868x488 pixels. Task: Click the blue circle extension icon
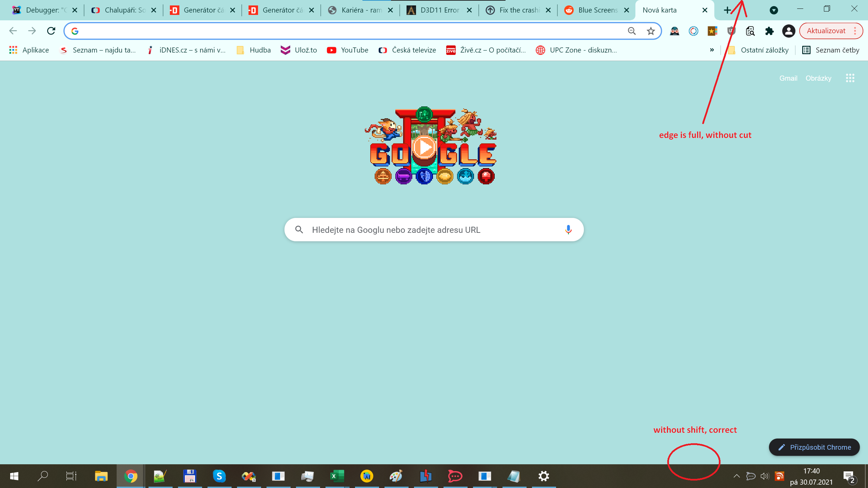(x=693, y=31)
